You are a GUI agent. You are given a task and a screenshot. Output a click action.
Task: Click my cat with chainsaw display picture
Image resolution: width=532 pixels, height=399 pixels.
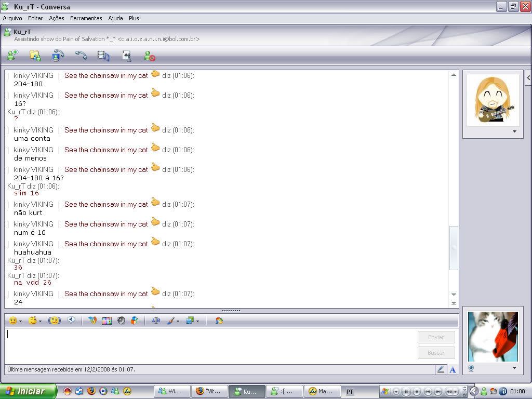click(x=493, y=337)
